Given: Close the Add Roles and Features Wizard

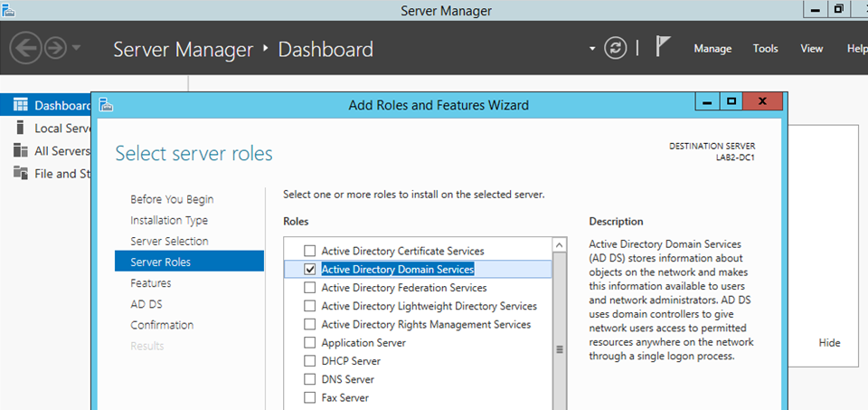Looking at the screenshot, I should [x=763, y=101].
